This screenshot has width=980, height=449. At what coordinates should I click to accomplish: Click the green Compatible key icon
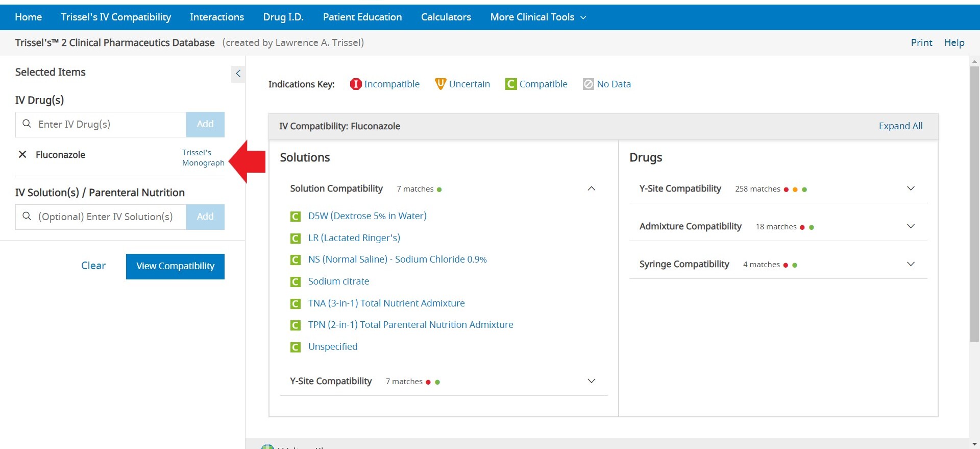click(x=510, y=84)
